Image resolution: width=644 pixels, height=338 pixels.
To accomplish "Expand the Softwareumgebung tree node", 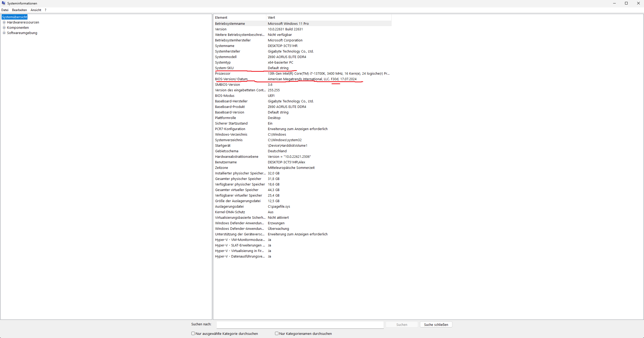I will point(4,33).
